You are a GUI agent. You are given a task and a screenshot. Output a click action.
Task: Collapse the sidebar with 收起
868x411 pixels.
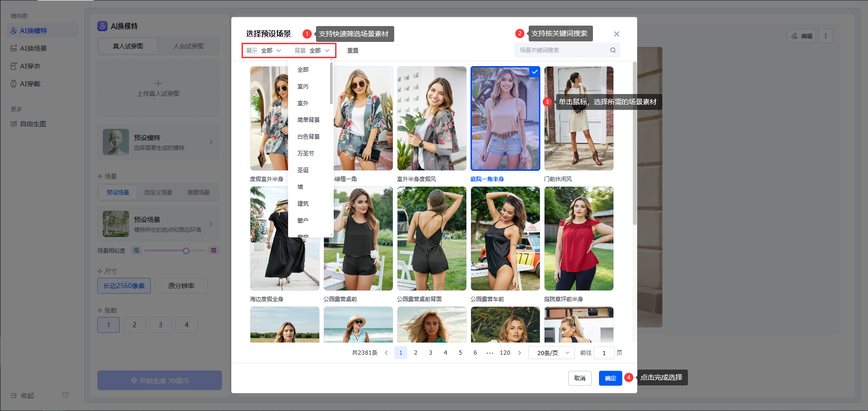[x=22, y=395]
